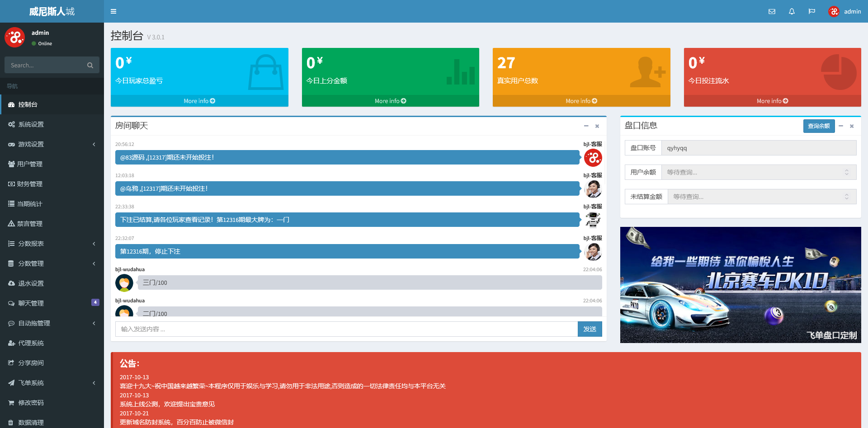Click the 发送 send button
Image resolution: width=868 pixels, height=428 pixels.
click(590, 329)
